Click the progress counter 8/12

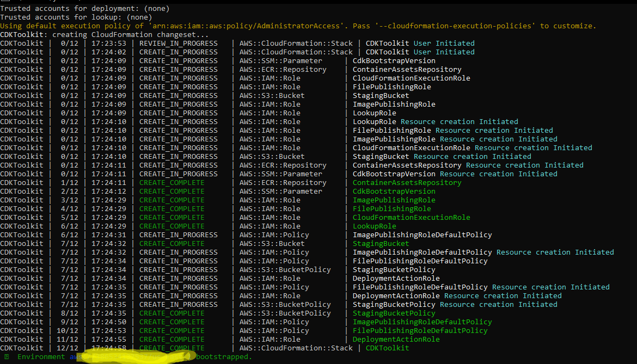tap(70, 313)
